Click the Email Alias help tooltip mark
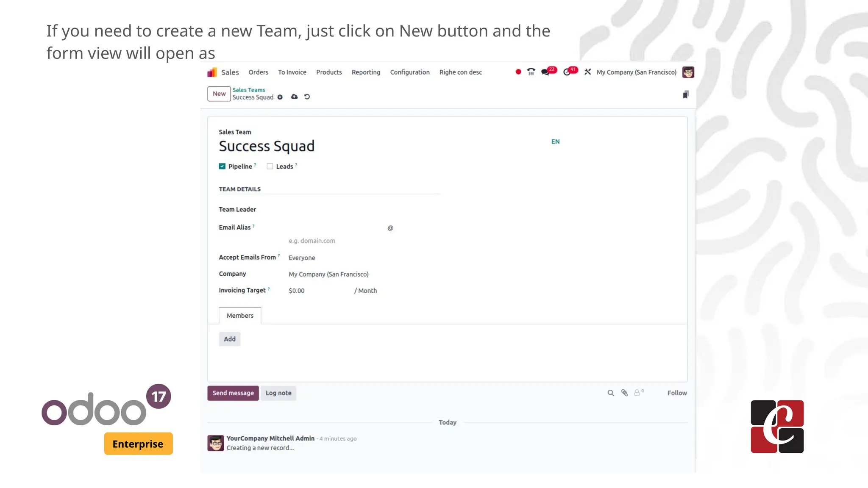Image resolution: width=868 pixels, height=488 pixels. [253, 226]
